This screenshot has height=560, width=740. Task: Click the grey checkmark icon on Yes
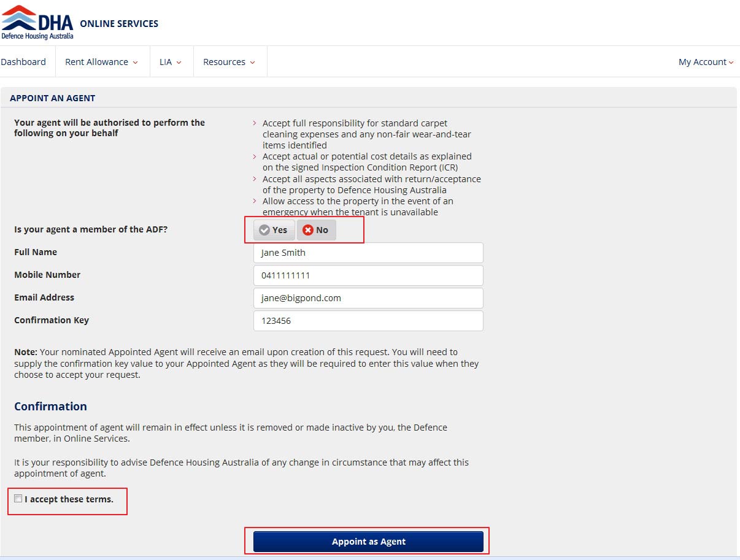click(x=264, y=230)
